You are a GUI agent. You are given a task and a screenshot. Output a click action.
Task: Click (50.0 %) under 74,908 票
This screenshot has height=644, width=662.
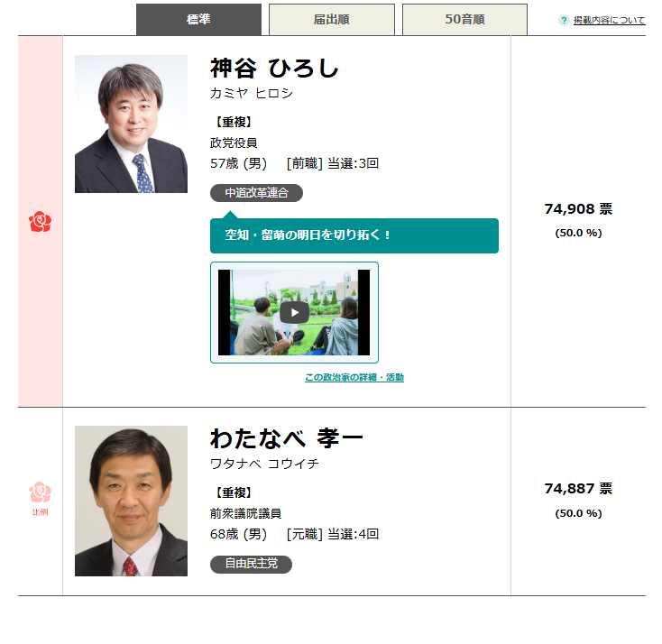[578, 233]
